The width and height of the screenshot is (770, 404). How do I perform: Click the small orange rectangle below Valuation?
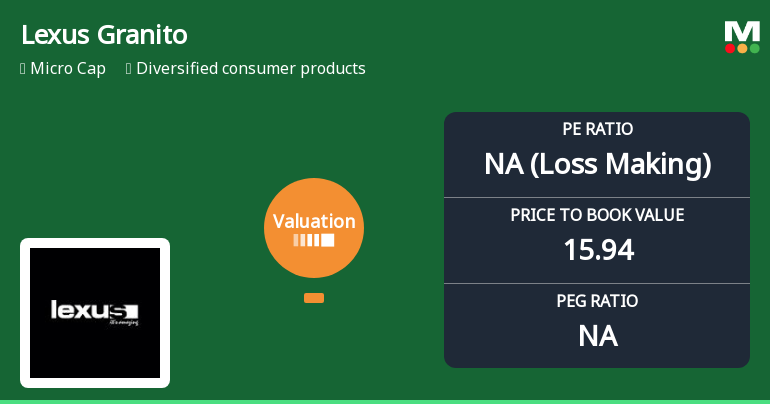coord(313,298)
